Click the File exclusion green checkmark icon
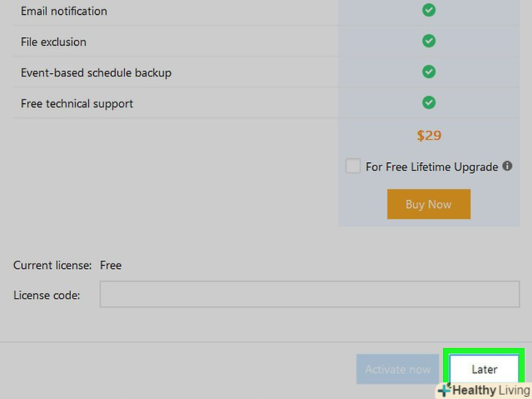 pyautogui.click(x=429, y=42)
